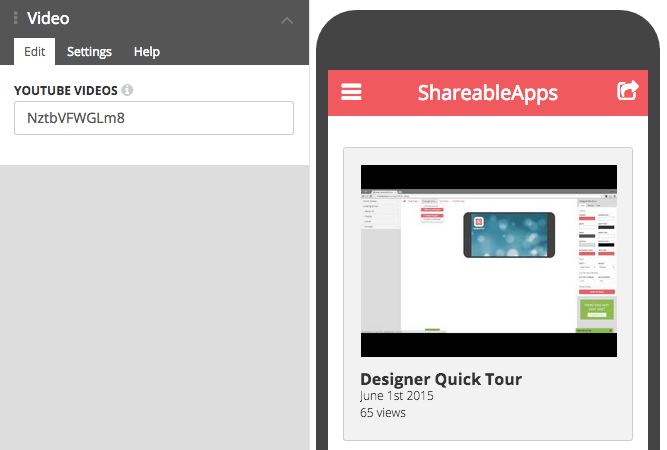Click the share icon in ShareableApps header
The width and height of the screenshot is (667, 450).
(628, 90)
